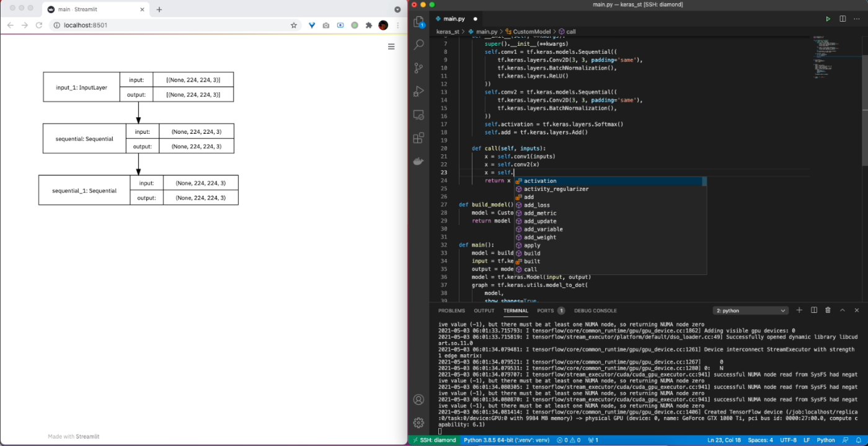The height and width of the screenshot is (446, 868).
Task: Open Source Control view
Action: [x=418, y=68]
